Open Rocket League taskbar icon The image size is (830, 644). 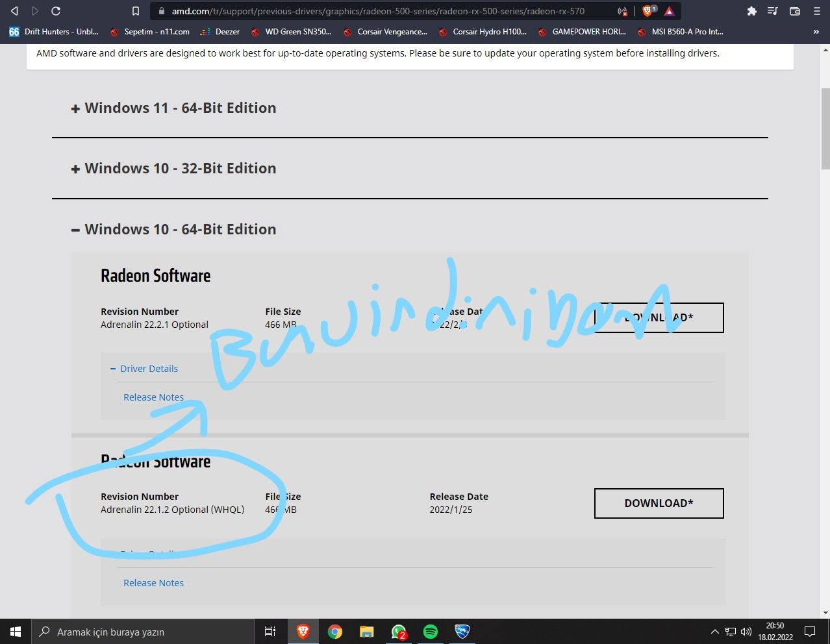(x=462, y=632)
